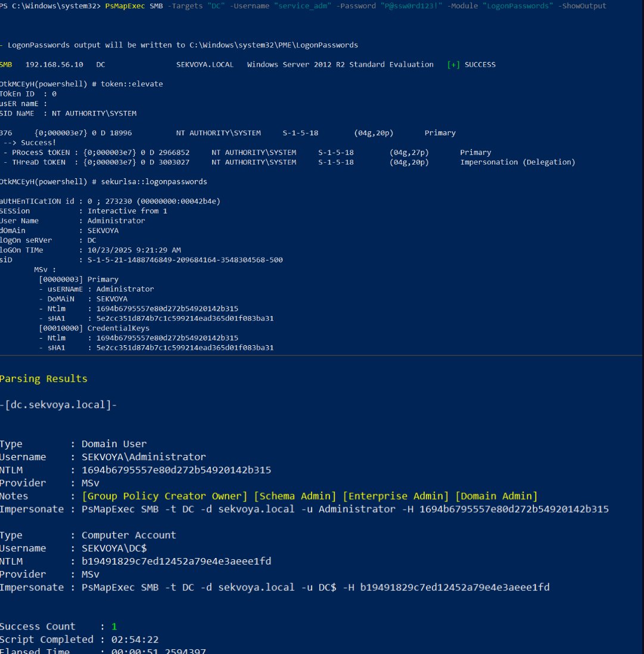Select "Administrator" in the User Name row
The image size is (644, 654).
click(x=116, y=221)
